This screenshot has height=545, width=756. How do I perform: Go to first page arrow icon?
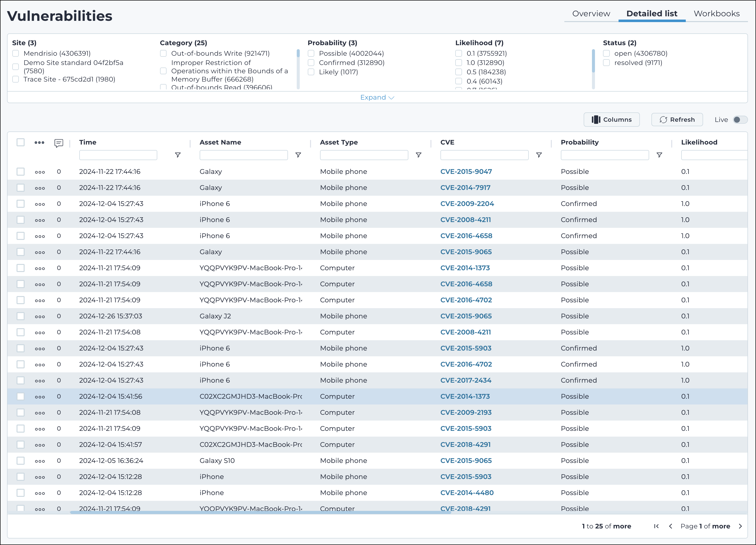(656, 526)
